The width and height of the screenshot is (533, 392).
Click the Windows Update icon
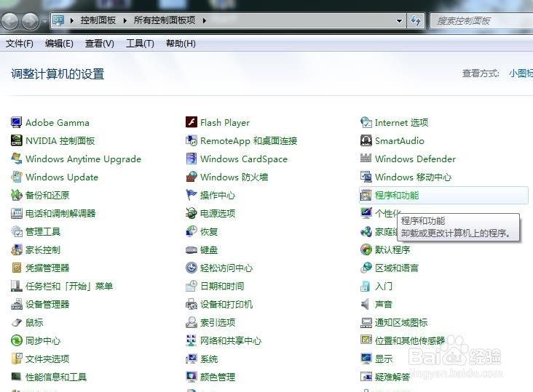(x=16, y=177)
